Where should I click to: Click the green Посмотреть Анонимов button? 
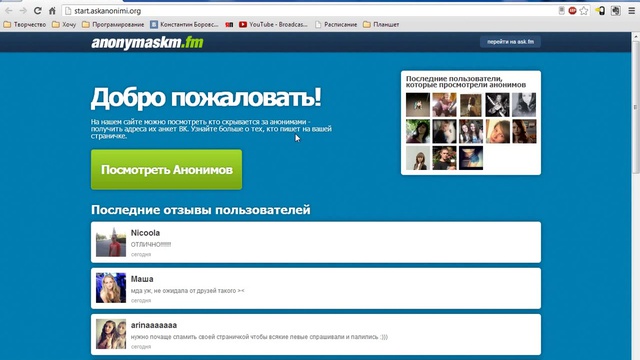pos(167,169)
